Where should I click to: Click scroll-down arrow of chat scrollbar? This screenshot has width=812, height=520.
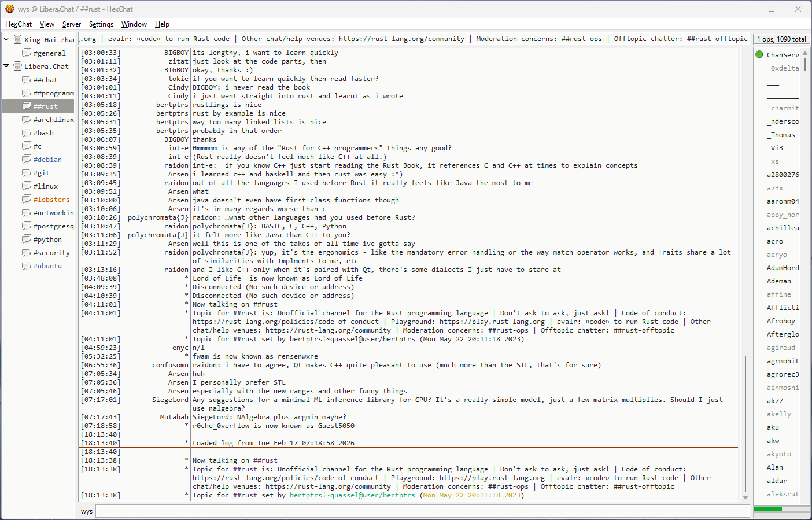point(745,497)
